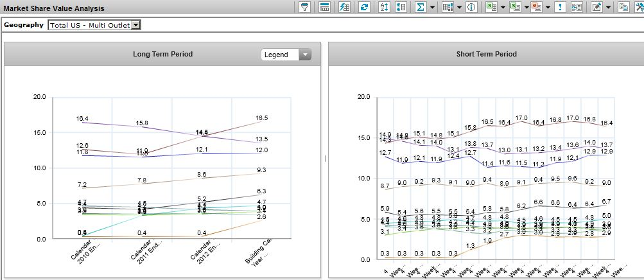Click the filter funnel icon
644x280 pixels.
[x=306, y=8]
